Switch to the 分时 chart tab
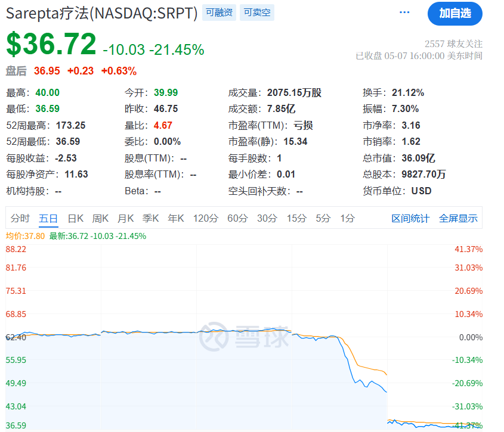Image resolution: width=504 pixels, height=432 pixels. click(x=20, y=219)
